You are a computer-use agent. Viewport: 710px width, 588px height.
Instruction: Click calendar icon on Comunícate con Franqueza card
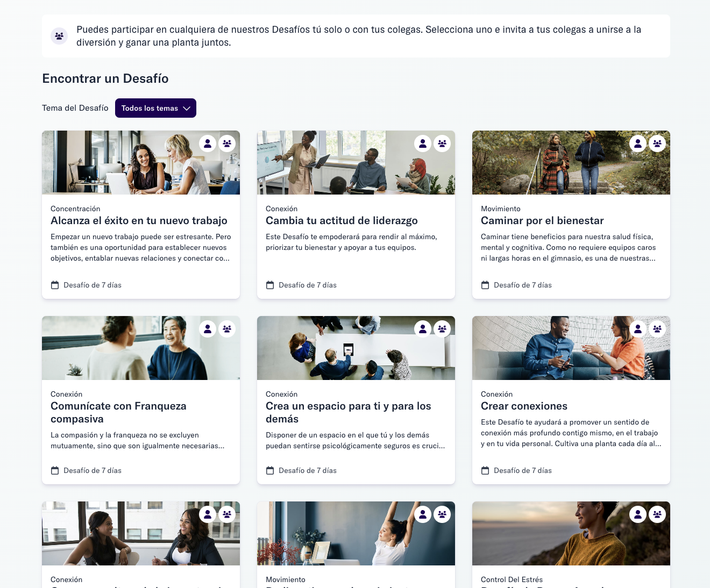tap(55, 470)
